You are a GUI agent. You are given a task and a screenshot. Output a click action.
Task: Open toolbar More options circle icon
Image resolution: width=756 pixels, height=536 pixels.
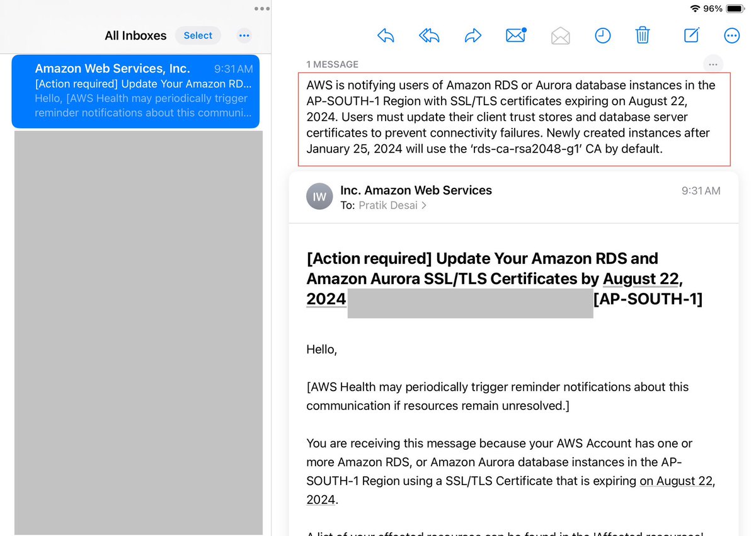pos(732,36)
